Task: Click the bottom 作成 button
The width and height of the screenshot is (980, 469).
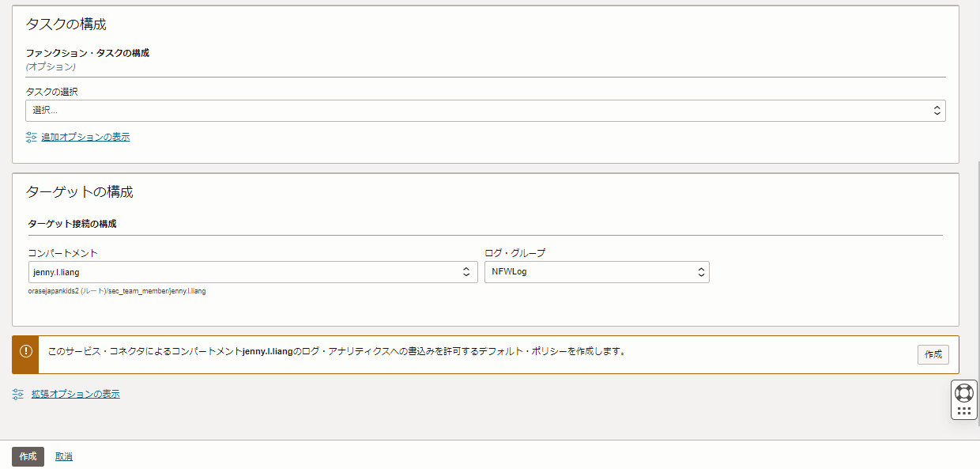Action: (x=28, y=456)
